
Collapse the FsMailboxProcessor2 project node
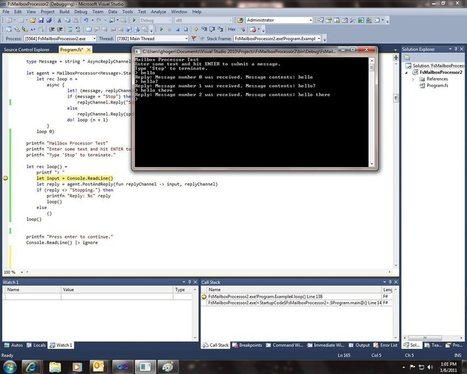pos(407,72)
